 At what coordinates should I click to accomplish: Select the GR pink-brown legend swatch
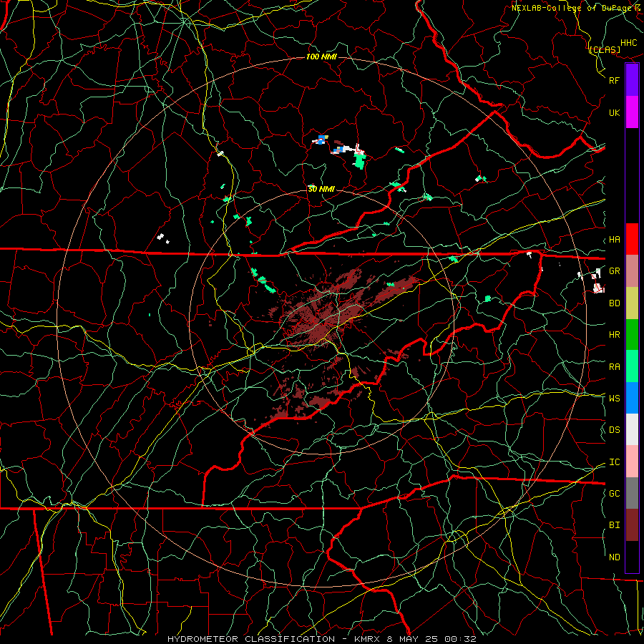point(632,270)
